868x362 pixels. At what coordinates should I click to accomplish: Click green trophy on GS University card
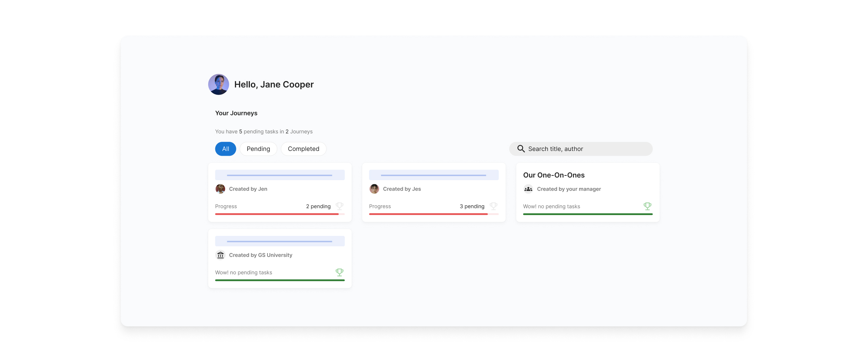(339, 272)
